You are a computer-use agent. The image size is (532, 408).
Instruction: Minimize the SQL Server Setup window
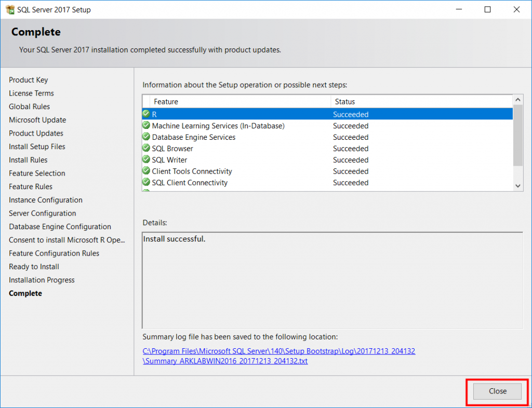(x=459, y=9)
